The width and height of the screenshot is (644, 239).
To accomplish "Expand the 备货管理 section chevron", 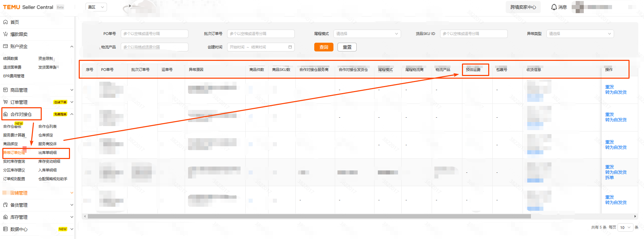I will click(x=72, y=205).
